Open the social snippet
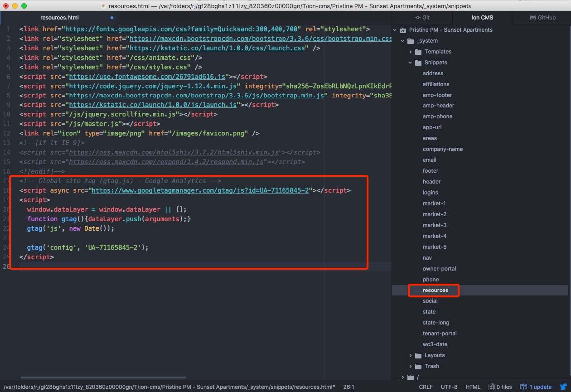The width and height of the screenshot is (571, 392). pyautogui.click(x=430, y=301)
